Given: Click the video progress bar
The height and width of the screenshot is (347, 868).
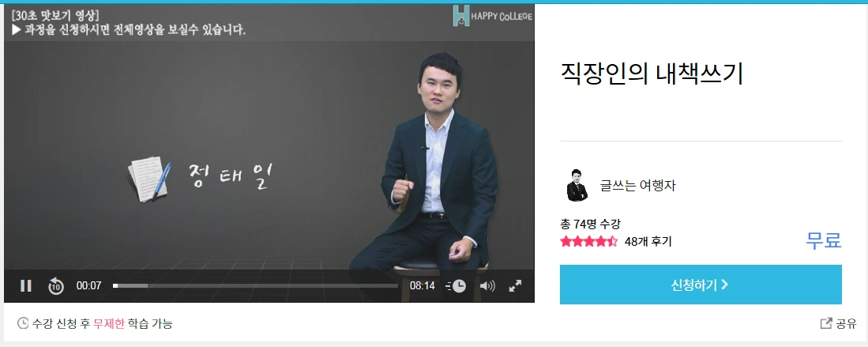Looking at the screenshot, I should point(256,286).
